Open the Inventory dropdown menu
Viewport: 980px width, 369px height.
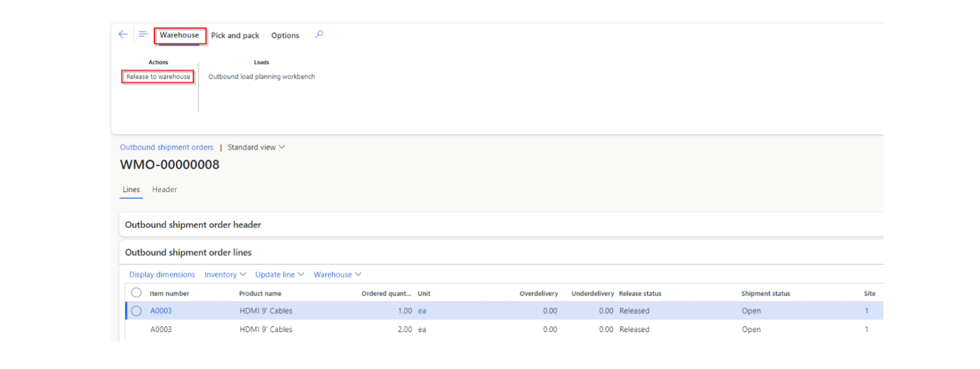[x=225, y=275]
